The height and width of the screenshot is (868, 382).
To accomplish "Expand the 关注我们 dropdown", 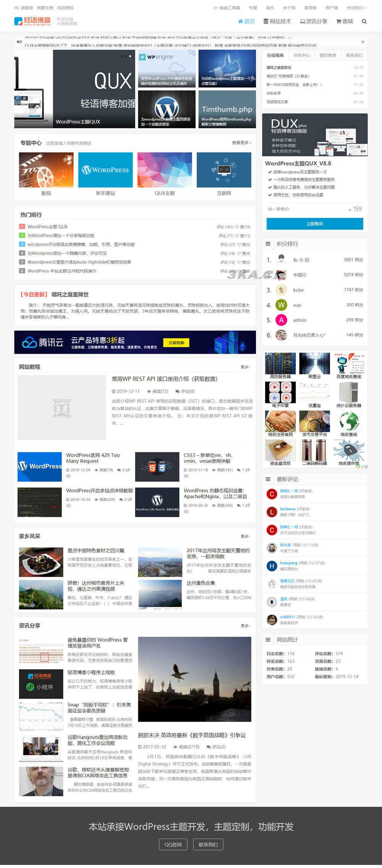I will [356, 8].
